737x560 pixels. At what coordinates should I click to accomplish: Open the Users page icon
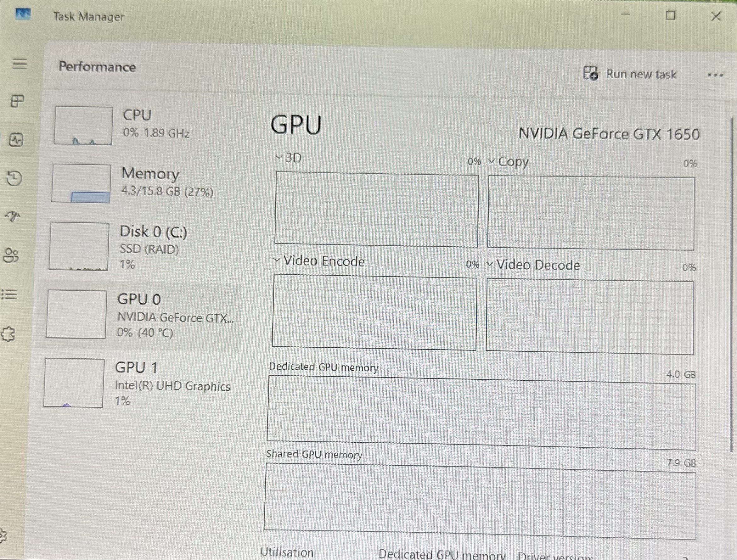11,256
